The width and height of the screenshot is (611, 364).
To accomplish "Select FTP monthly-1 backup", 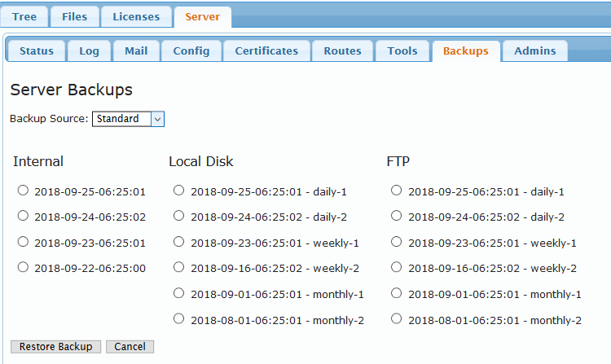I will [396, 292].
